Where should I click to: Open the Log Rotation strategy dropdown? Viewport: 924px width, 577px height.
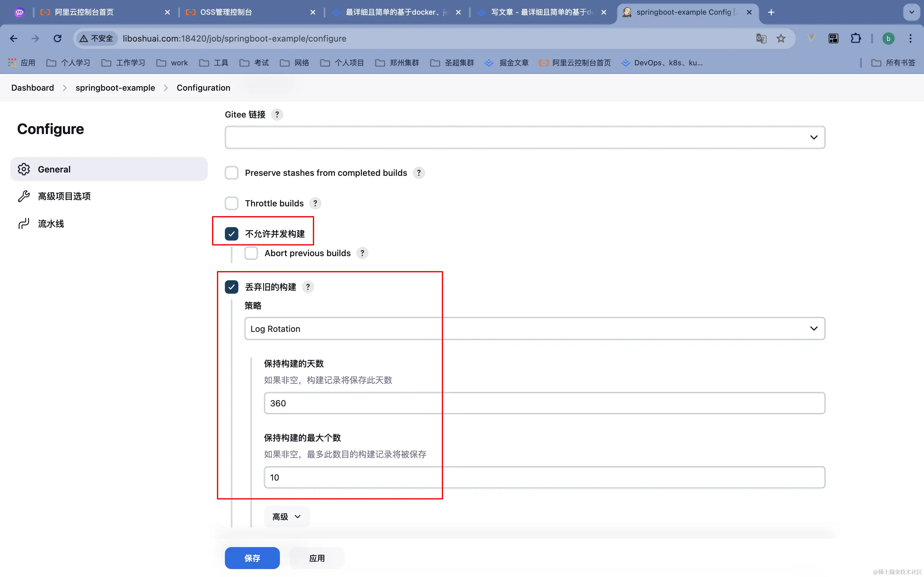click(534, 328)
